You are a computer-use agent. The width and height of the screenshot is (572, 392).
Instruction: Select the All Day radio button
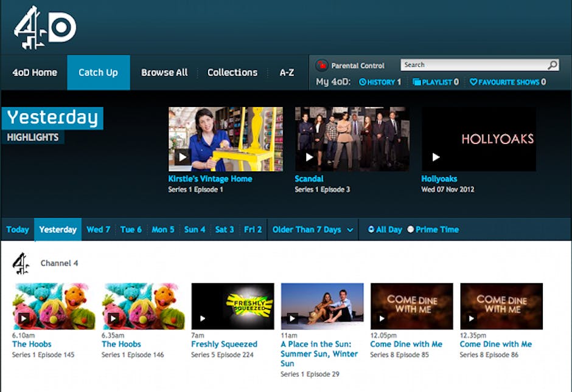371,230
